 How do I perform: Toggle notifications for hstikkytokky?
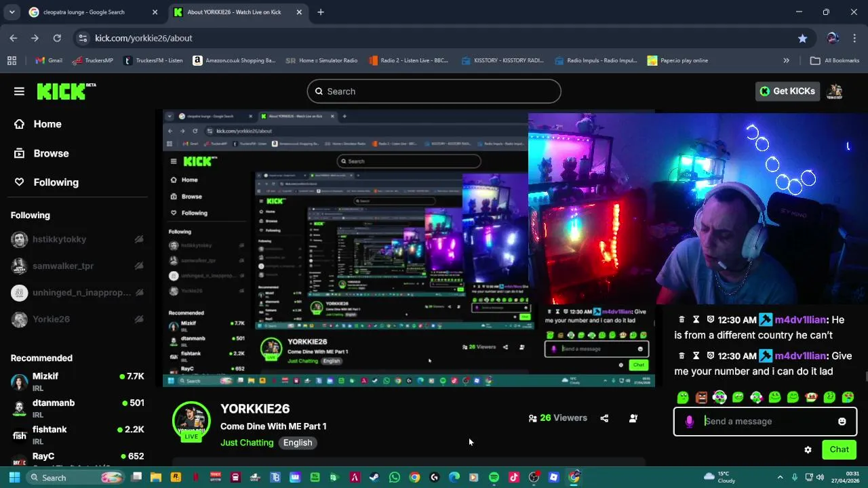point(139,239)
